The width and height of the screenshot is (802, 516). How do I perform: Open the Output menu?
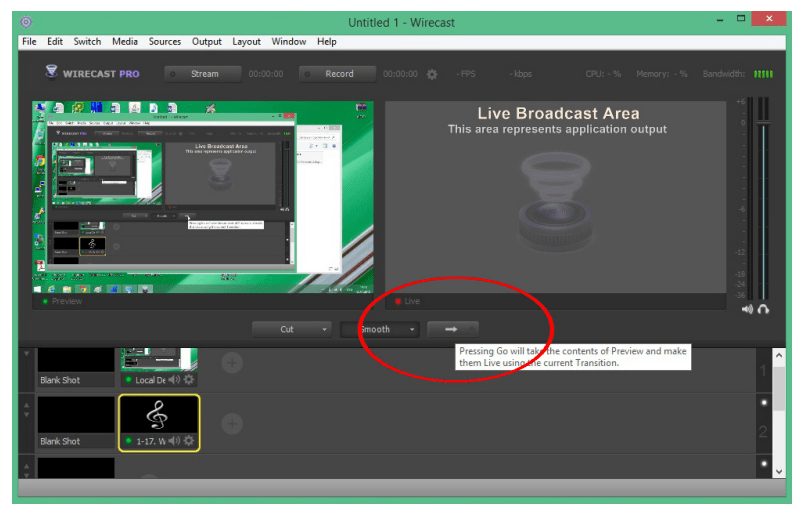point(207,41)
